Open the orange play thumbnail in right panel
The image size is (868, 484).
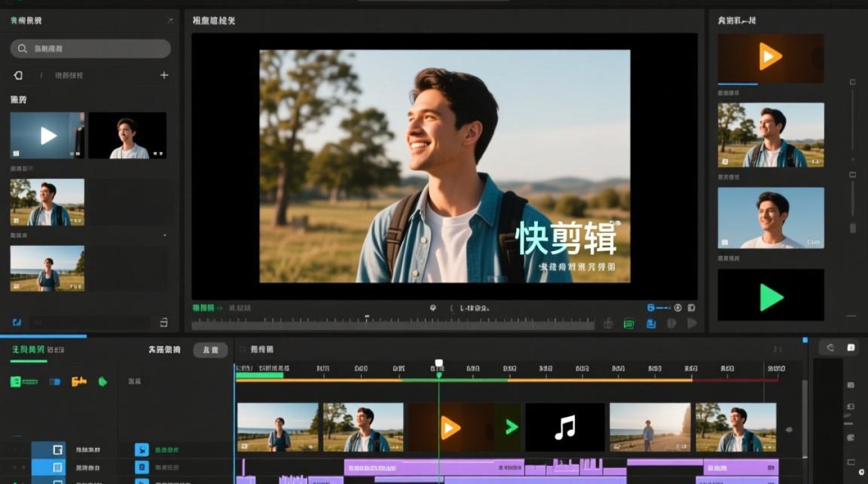tap(770, 57)
